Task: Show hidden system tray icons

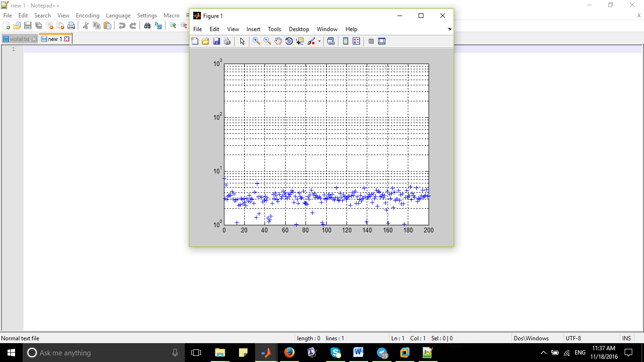Action: [x=543, y=353]
